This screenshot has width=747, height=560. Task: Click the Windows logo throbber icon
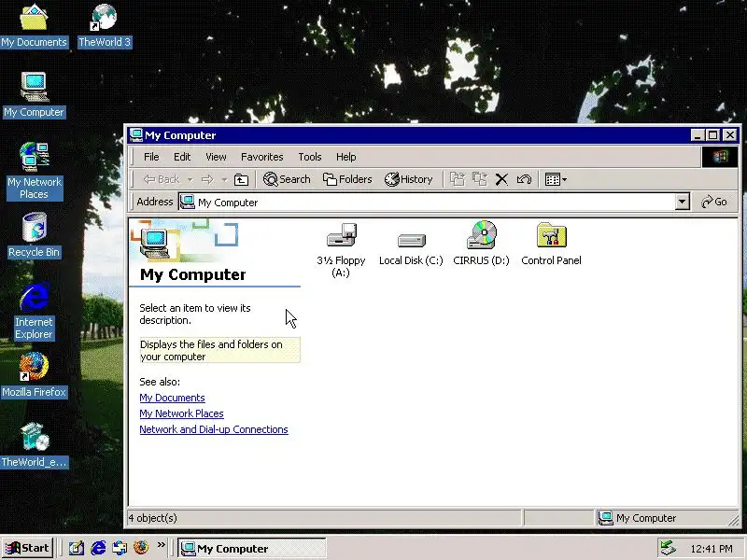pyautogui.click(x=720, y=157)
